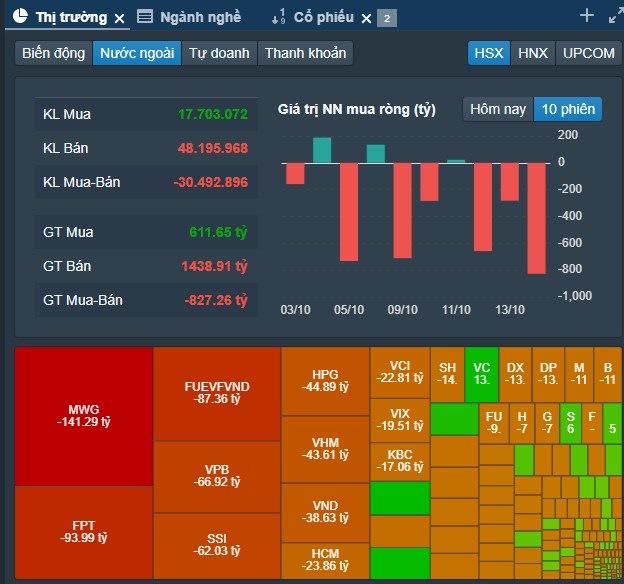The width and height of the screenshot is (624, 584).
Task: Click the 09/10 date axis label
Action: click(x=403, y=310)
